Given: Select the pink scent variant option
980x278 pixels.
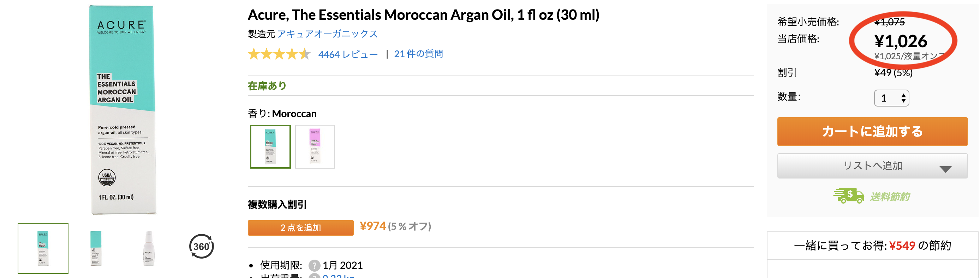Looking at the screenshot, I should (x=315, y=146).
